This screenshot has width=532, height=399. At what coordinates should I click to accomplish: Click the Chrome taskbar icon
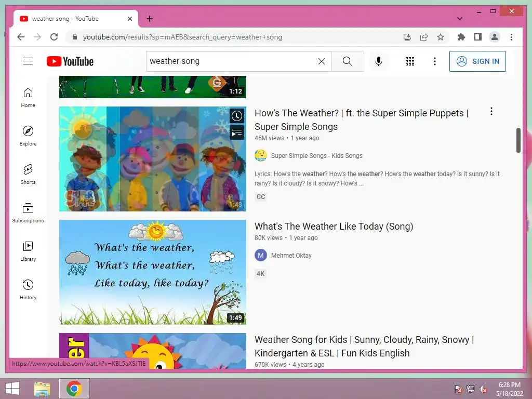coord(74,389)
